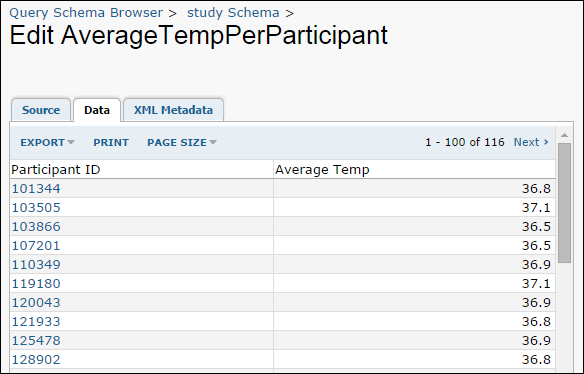Viewport: 584px width, 374px height.
Task: Open participant 119180 link
Action: point(36,283)
